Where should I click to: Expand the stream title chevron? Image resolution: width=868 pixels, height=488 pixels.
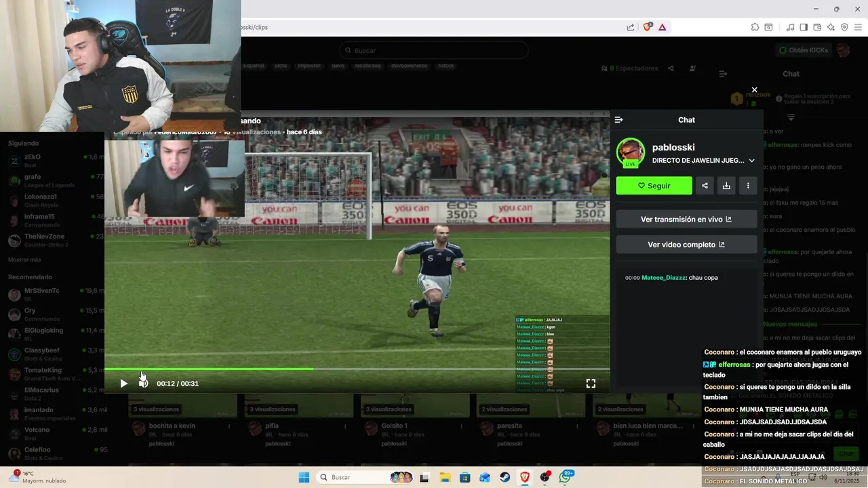tap(751, 161)
